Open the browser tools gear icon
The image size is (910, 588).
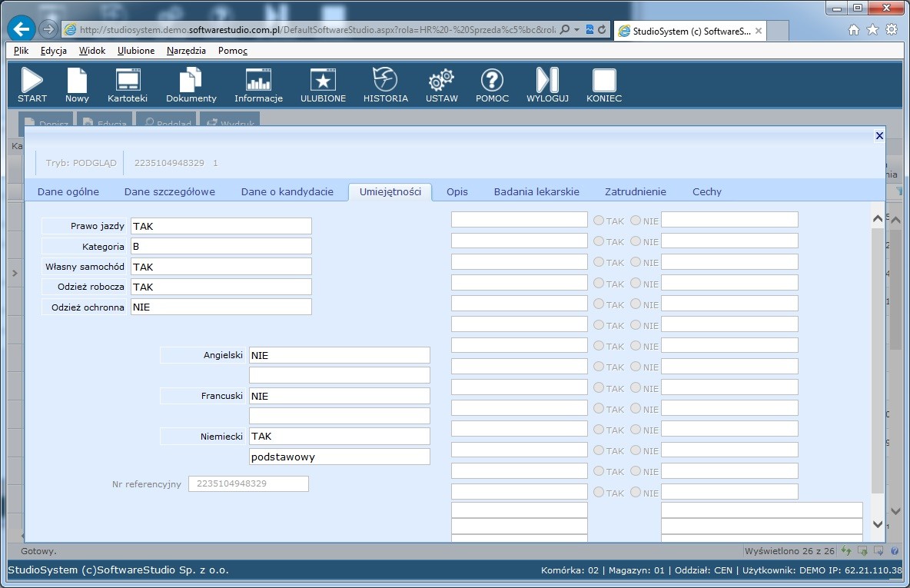(x=892, y=30)
